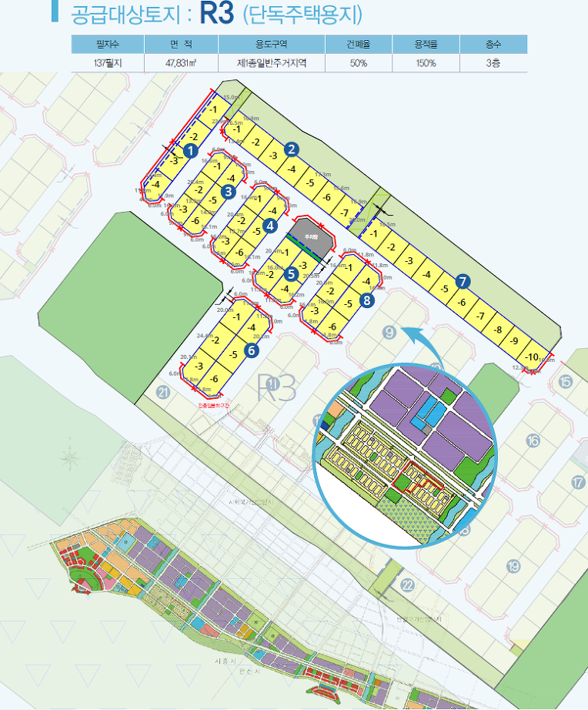
Task: Select lot -9 in block 7
Action: pyautogui.click(x=514, y=340)
